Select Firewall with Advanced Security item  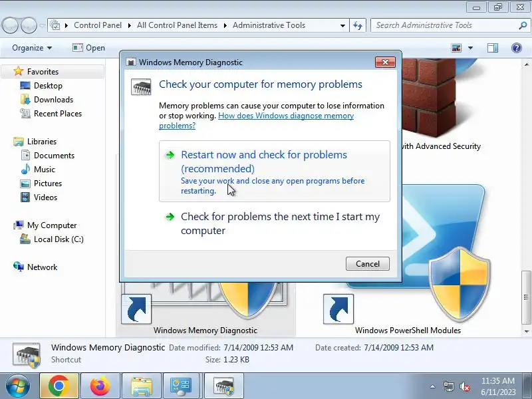click(x=441, y=146)
